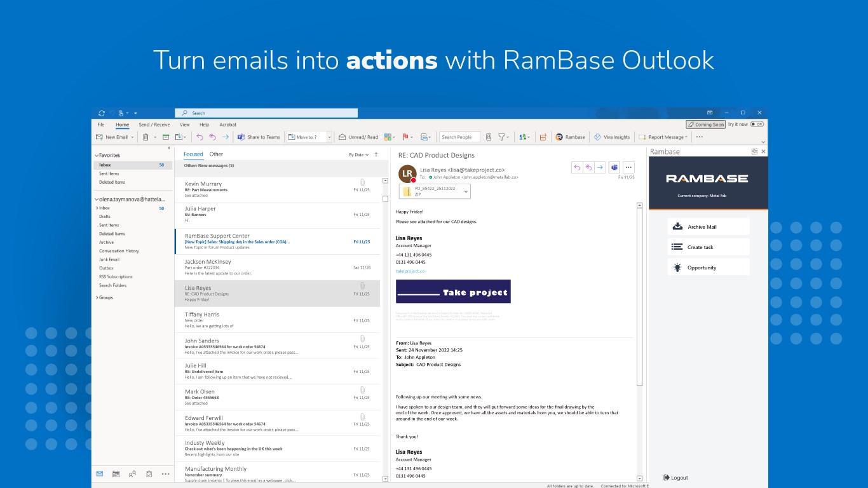Click the Delete trash can icon

click(x=146, y=137)
